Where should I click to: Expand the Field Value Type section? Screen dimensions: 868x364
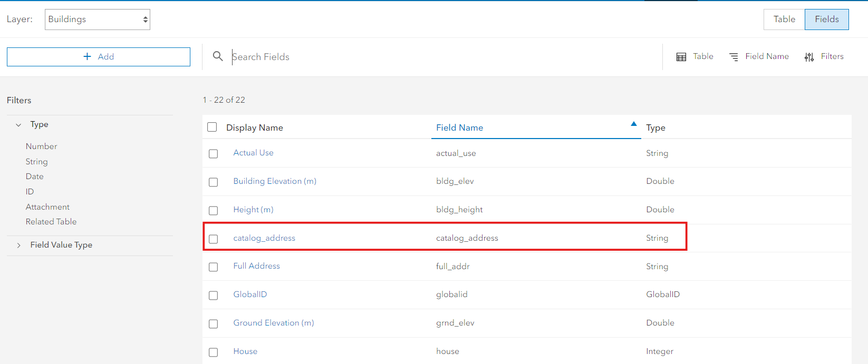coord(18,245)
